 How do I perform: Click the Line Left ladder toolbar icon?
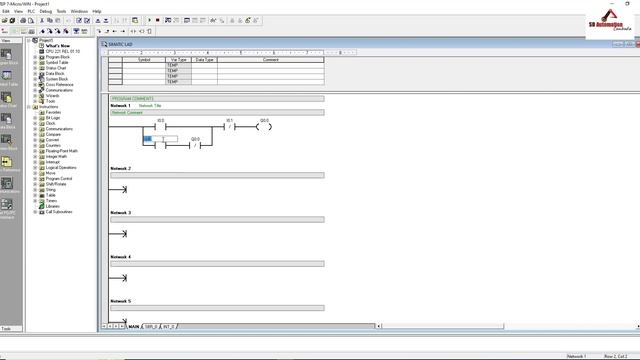(x=115, y=31)
